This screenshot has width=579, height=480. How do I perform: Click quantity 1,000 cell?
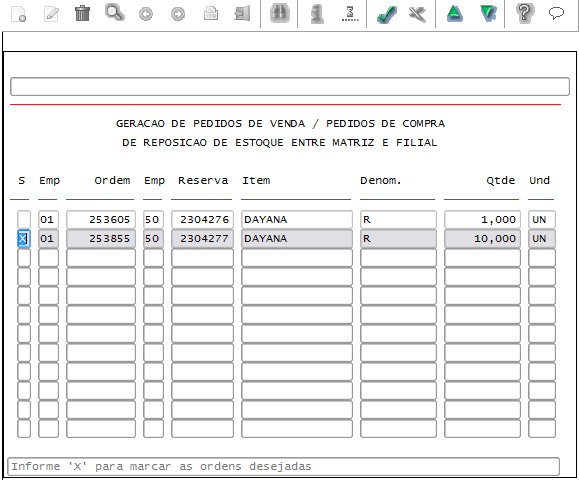click(x=482, y=220)
